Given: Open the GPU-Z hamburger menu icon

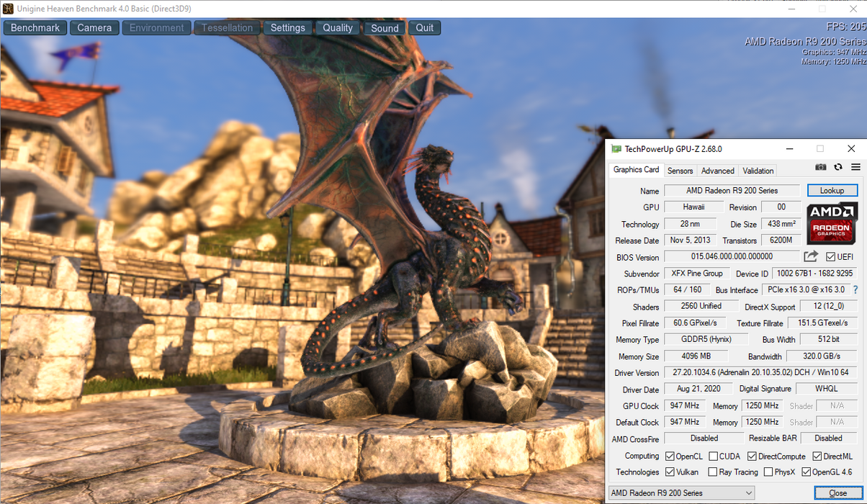Looking at the screenshot, I should pos(855,167).
